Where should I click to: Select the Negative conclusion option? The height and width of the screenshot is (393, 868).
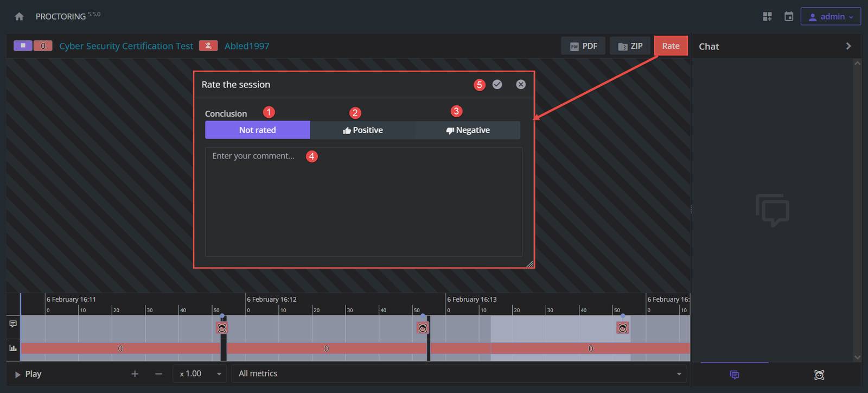click(468, 130)
